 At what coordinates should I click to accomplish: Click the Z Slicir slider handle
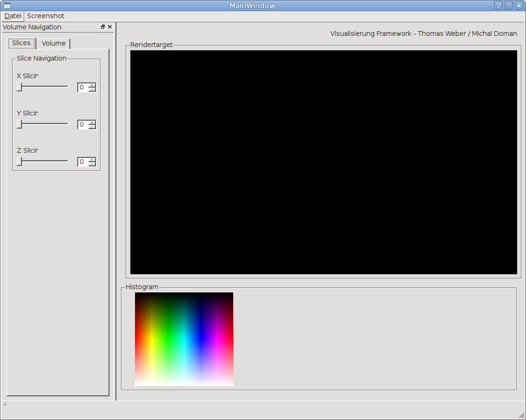tap(19, 161)
